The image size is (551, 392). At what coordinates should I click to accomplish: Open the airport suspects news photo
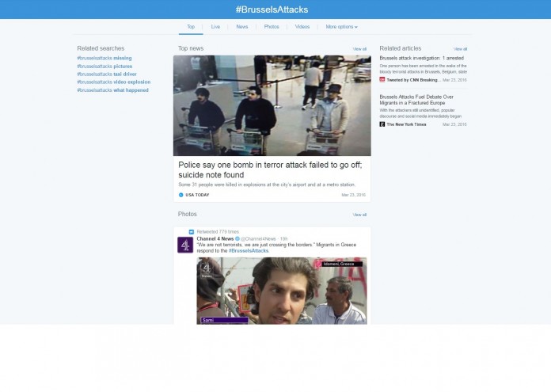pos(272,105)
